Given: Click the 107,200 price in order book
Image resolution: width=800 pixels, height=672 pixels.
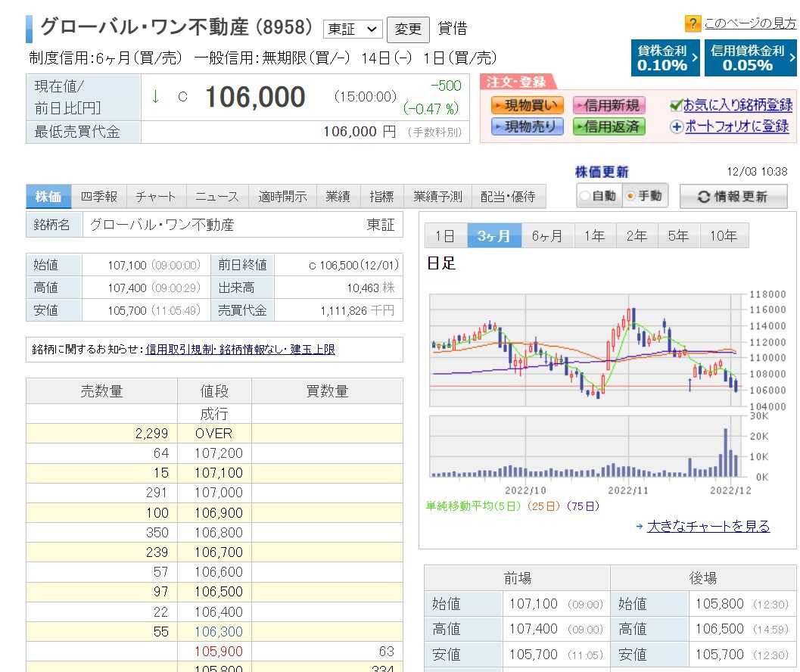Looking at the screenshot, I should pyautogui.click(x=219, y=453).
